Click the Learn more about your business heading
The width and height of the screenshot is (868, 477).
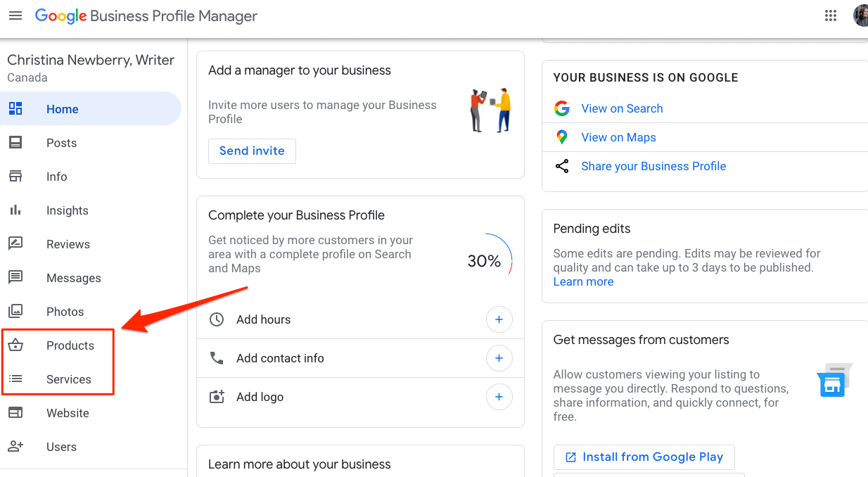point(299,464)
